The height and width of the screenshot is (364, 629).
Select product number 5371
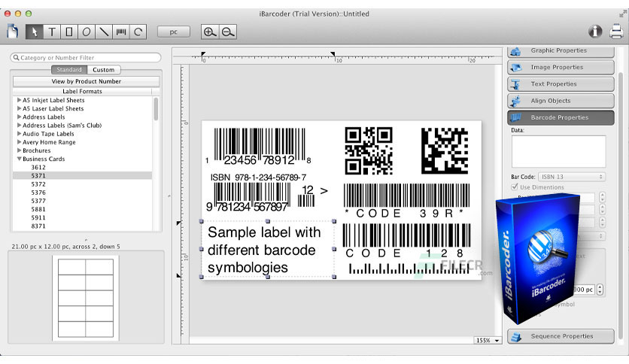click(x=82, y=175)
